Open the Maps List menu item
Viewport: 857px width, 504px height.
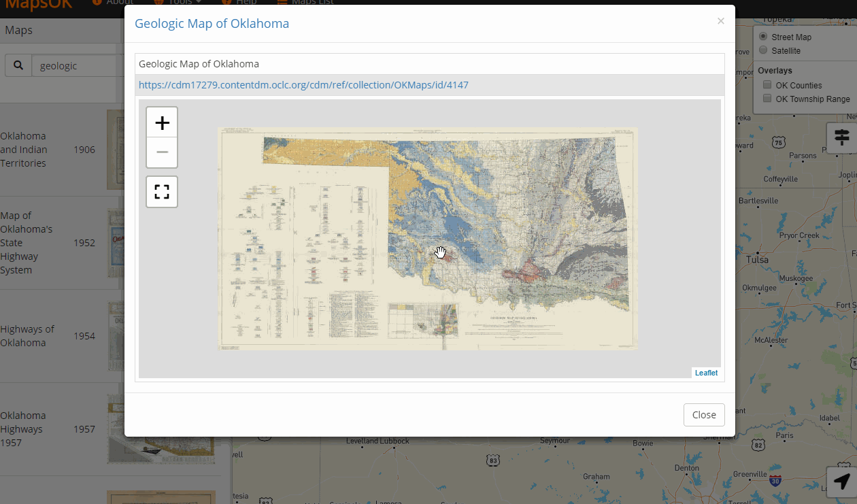pos(306,2)
